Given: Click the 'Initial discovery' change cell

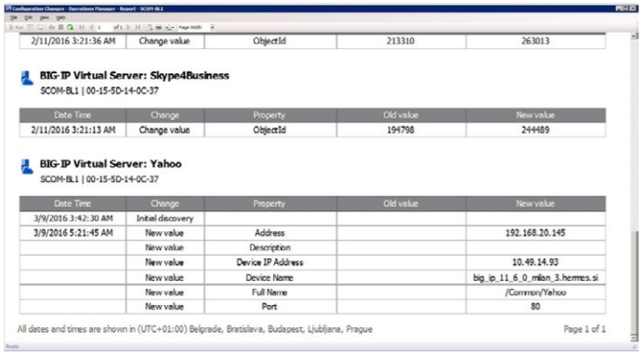Looking at the screenshot, I should tap(164, 218).
